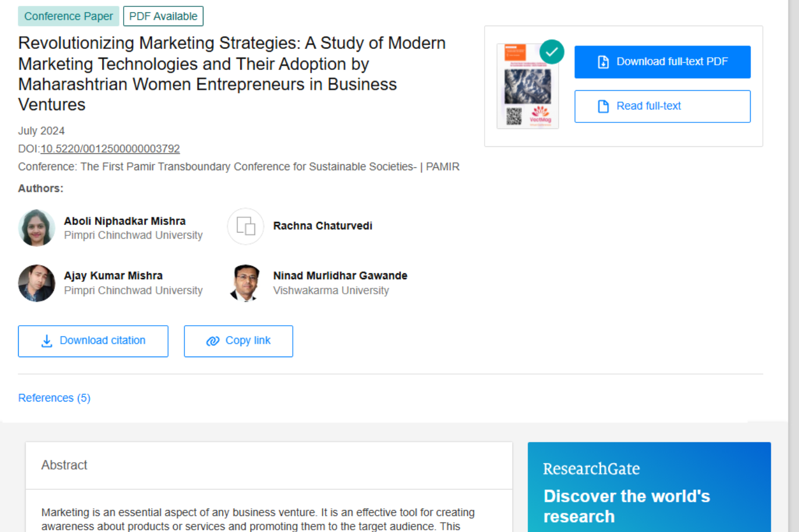799x532 pixels.
Task: Download the full-text PDF
Action: (x=662, y=62)
